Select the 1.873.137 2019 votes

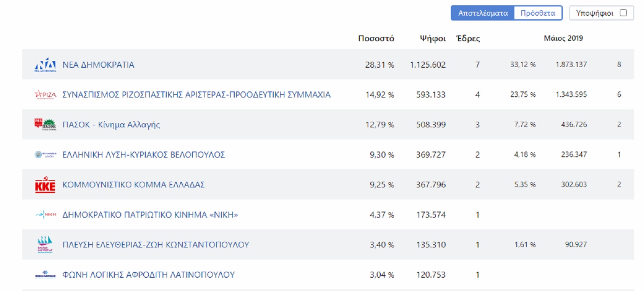point(571,64)
